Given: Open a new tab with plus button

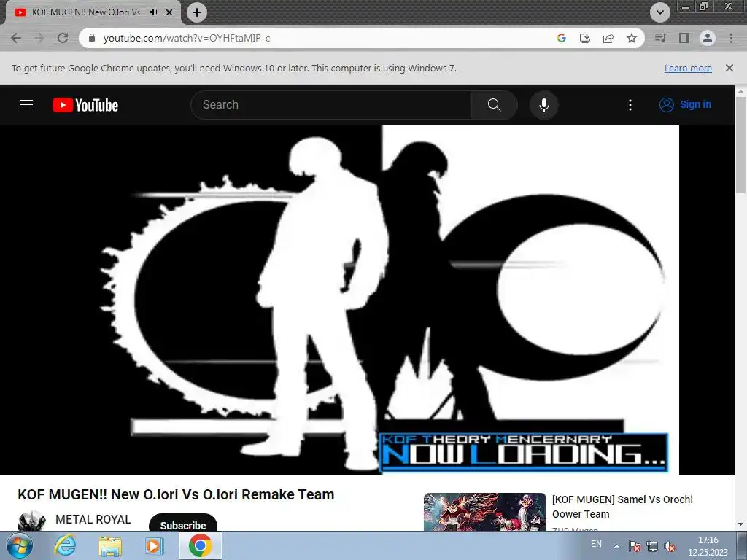Looking at the screenshot, I should (x=197, y=12).
